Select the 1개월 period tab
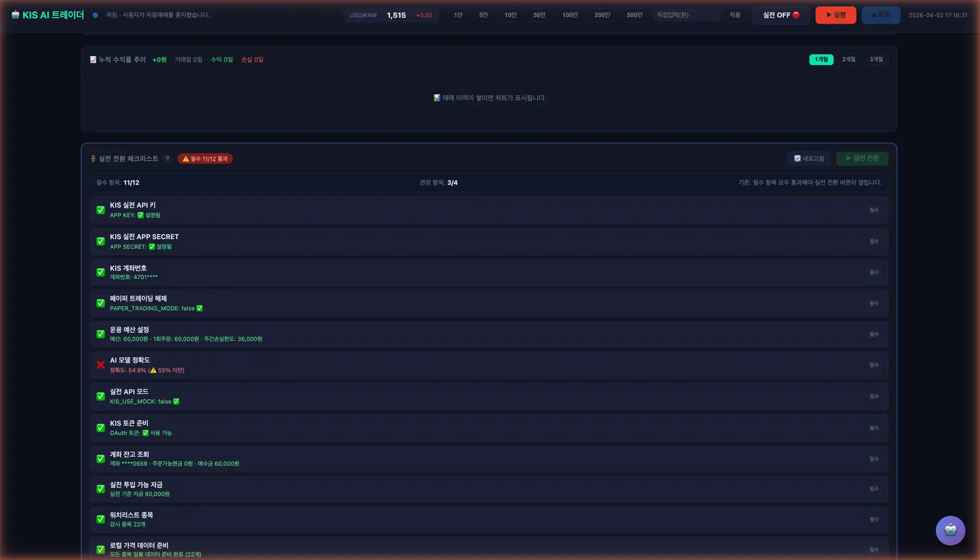Viewport: 980px width, 560px height. pos(821,59)
